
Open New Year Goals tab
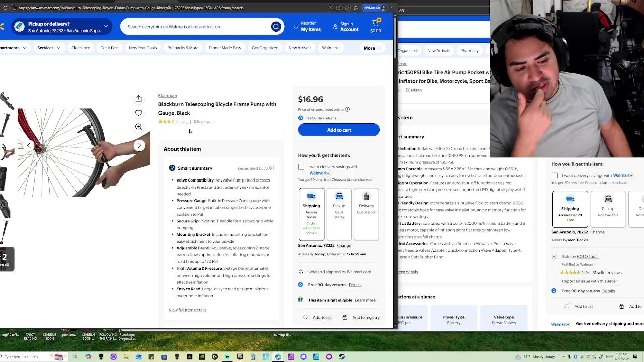(x=143, y=48)
